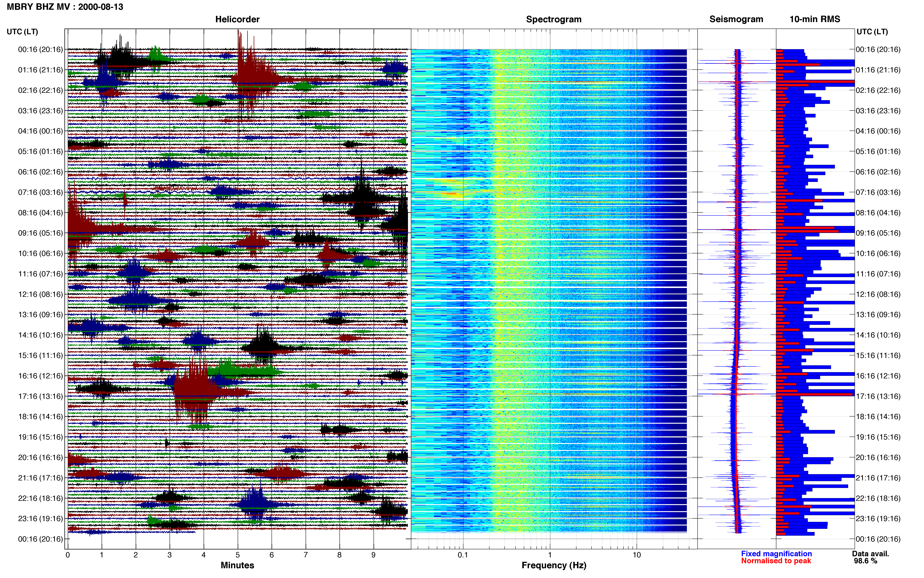Click the left '01:16 (21:16)' time label
Viewport: 924px width, 578px height.
41,70
